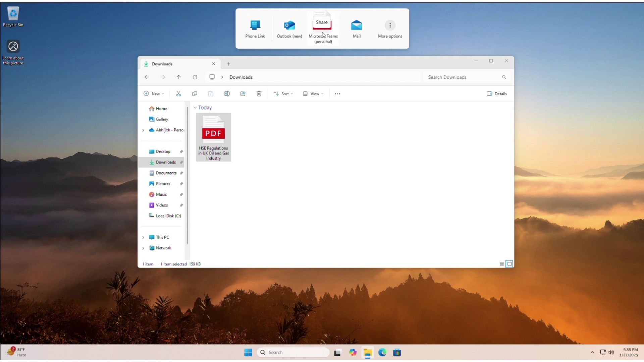Viewport: 644px width, 362px height.
Task: Collapse the Today group
Action: 196,108
